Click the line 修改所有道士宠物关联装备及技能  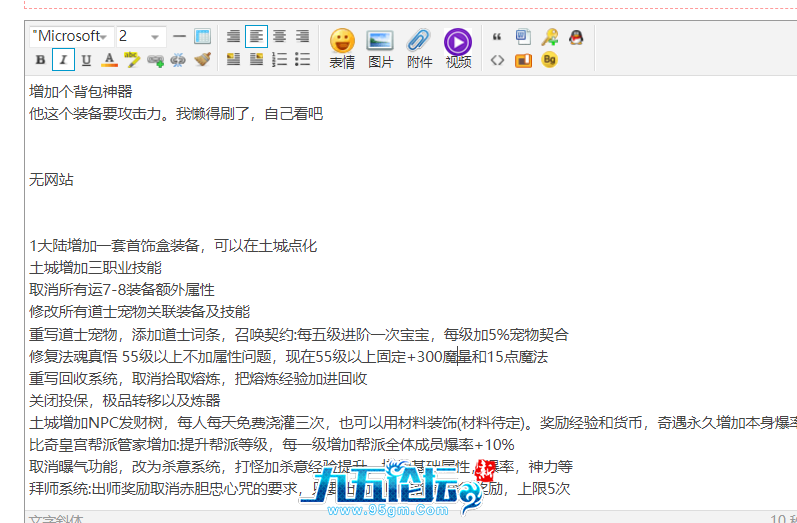click(140, 312)
